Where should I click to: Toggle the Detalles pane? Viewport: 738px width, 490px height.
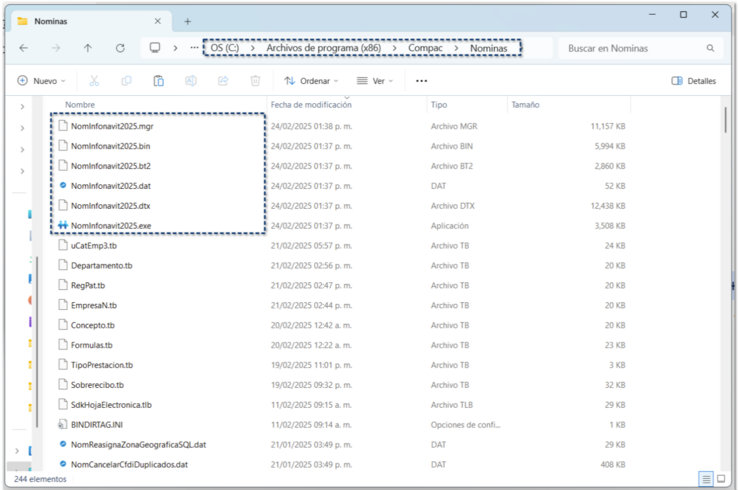click(x=694, y=81)
